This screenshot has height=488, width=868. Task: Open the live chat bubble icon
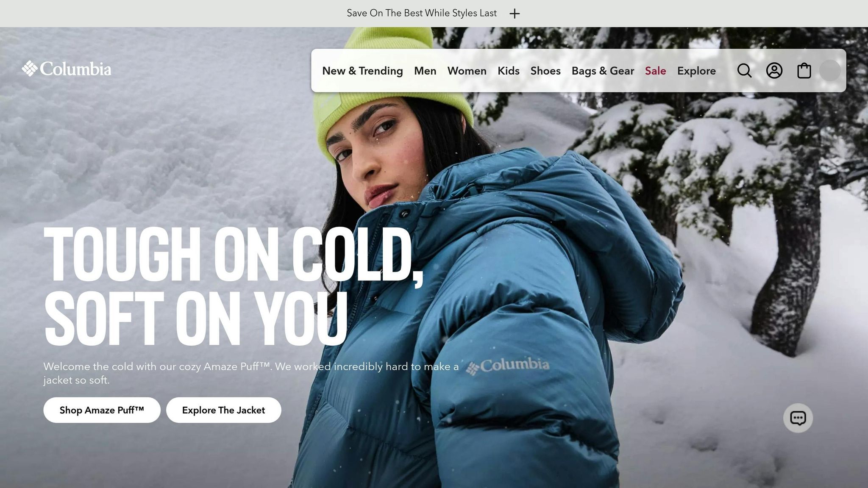coord(798,418)
